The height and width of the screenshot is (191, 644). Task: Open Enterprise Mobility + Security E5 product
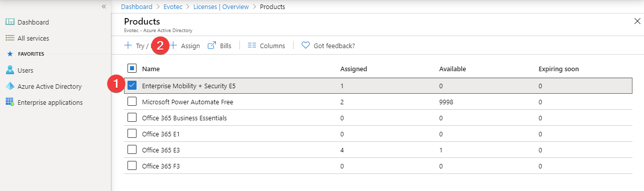tap(189, 86)
